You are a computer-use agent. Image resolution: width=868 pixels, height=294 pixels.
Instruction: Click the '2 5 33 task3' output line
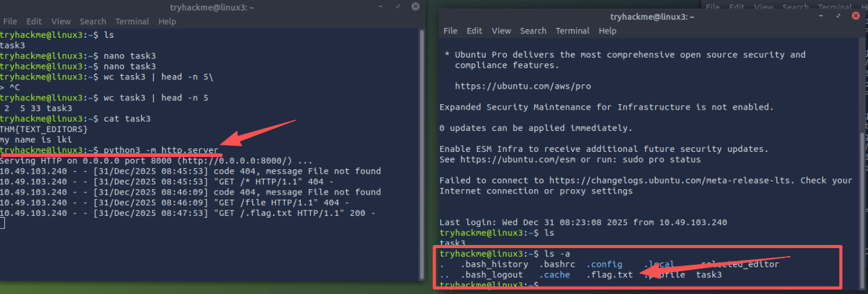(37, 108)
